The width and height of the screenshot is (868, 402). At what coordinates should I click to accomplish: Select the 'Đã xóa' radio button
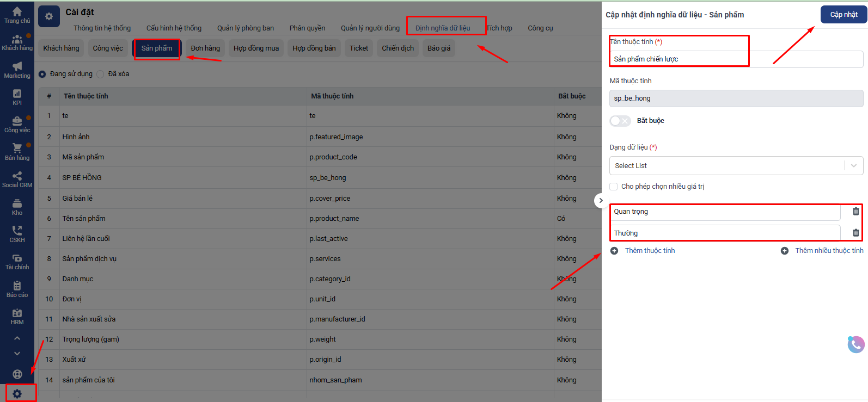coord(100,74)
